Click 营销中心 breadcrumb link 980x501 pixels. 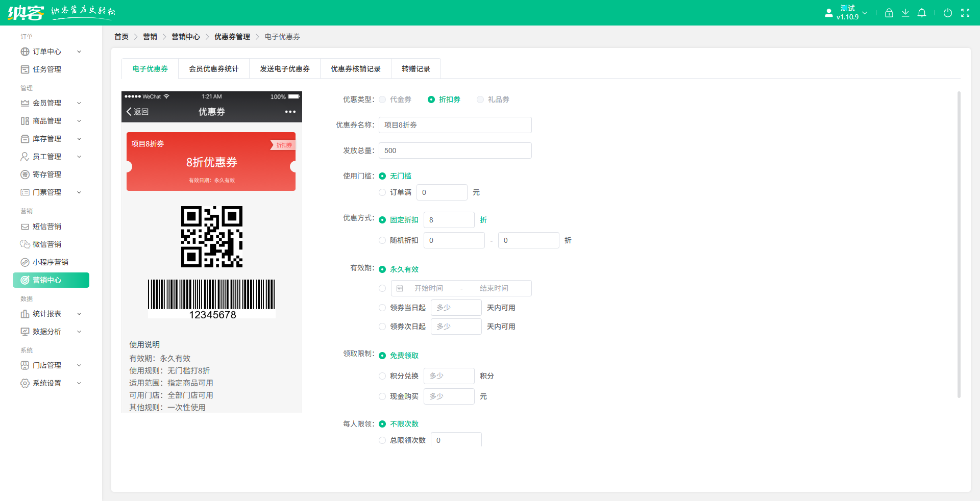click(x=186, y=37)
